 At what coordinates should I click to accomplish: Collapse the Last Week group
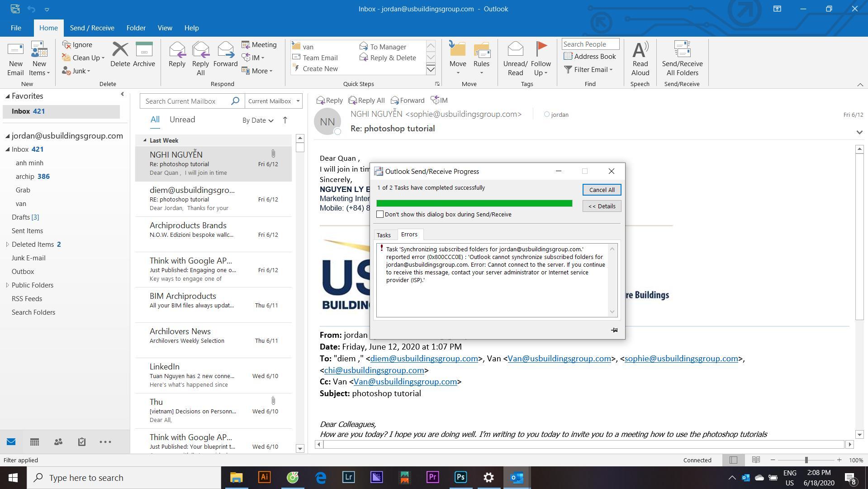(x=145, y=140)
